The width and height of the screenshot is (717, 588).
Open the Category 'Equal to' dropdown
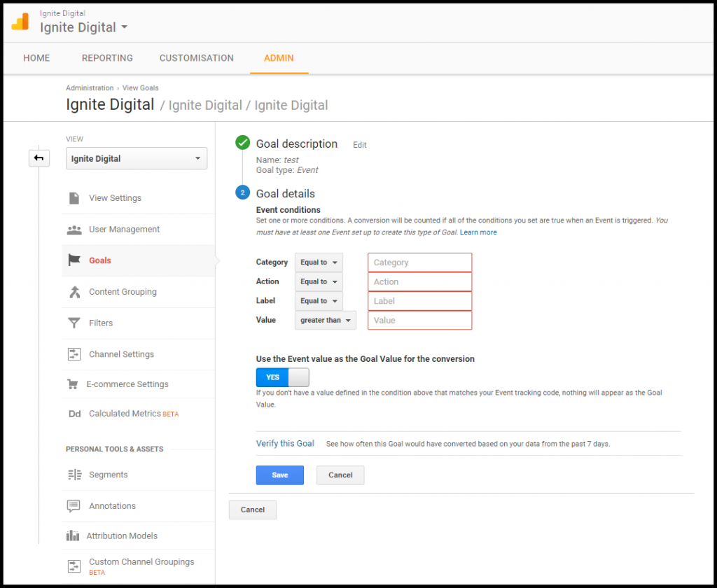click(x=319, y=262)
